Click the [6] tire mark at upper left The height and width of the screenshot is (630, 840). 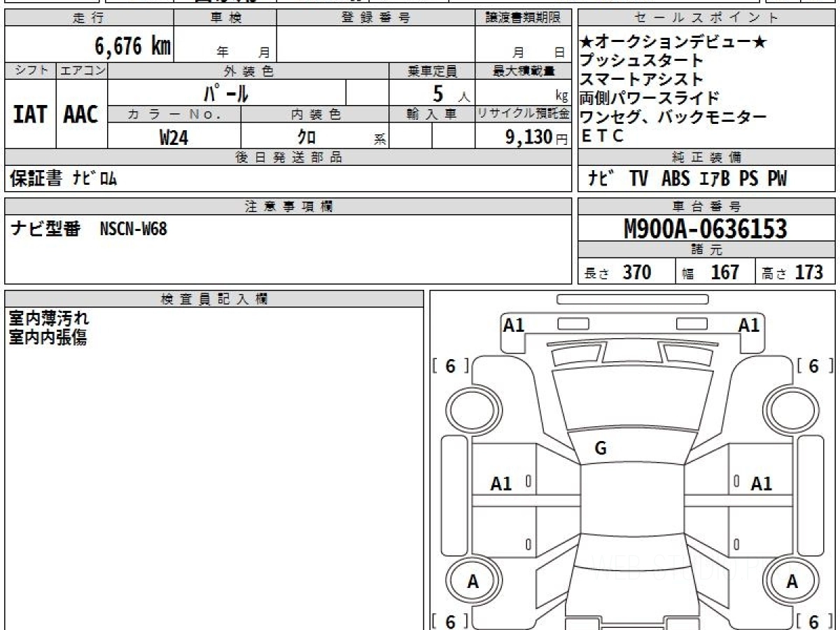[450, 366]
